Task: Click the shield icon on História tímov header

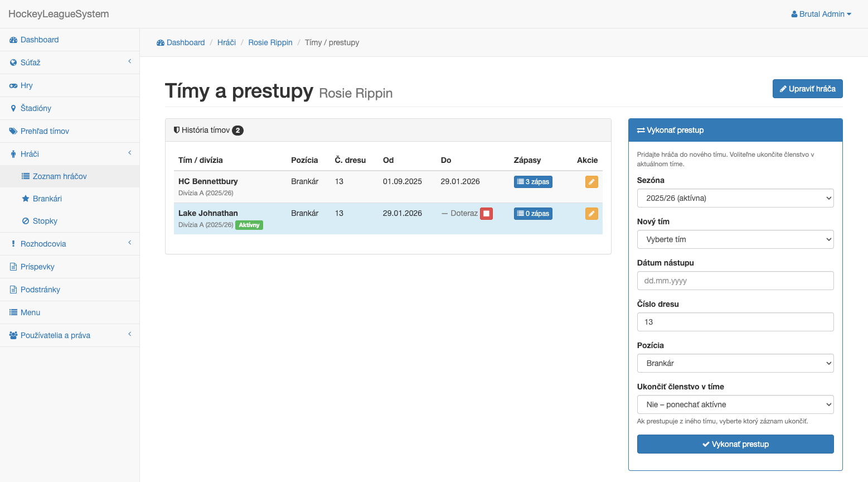Action: (176, 130)
